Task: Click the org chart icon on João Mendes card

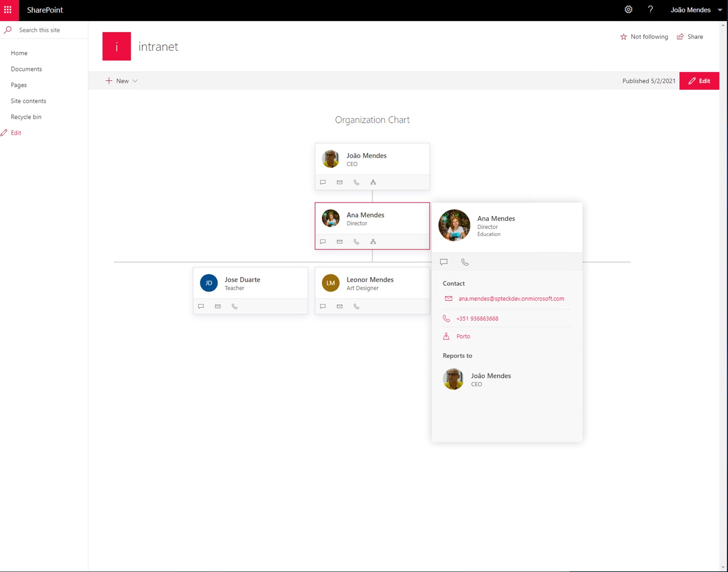Action: pos(374,182)
